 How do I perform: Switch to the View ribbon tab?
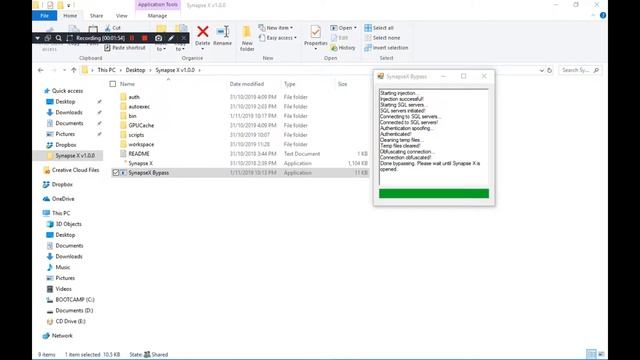coord(121,16)
